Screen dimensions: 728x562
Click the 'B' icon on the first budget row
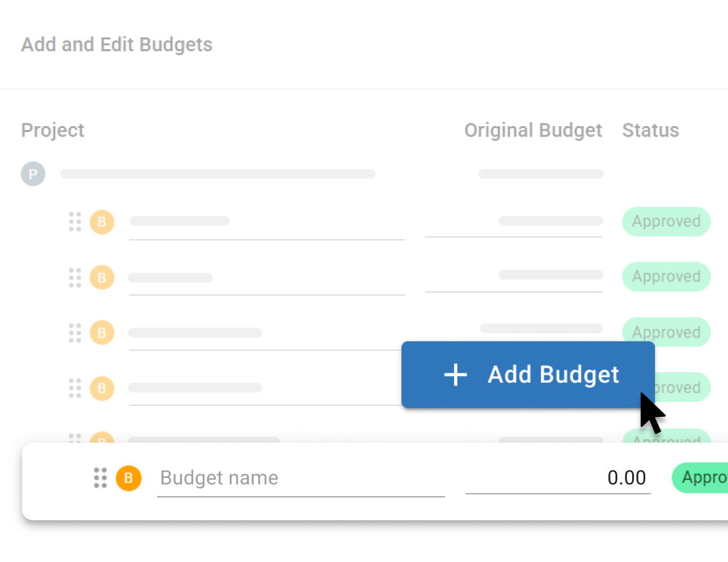[x=102, y=222]
